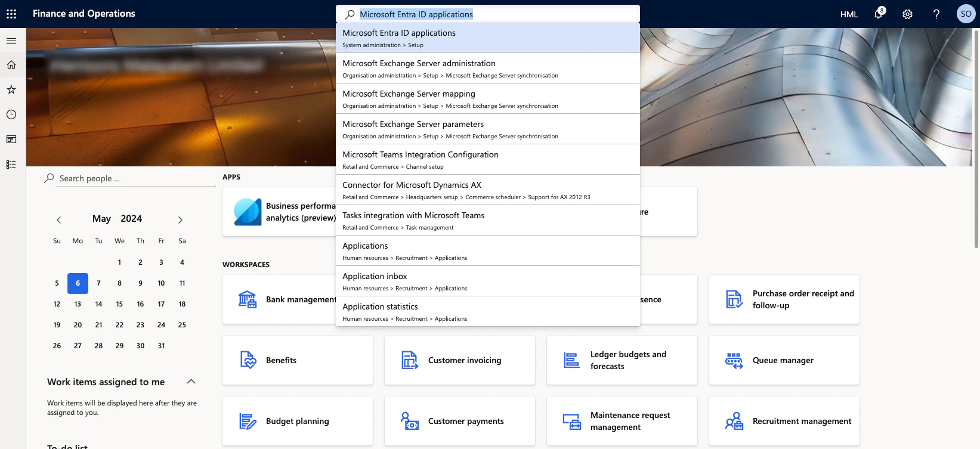Go to next month in calendar
Screen dimensions: 980x449
click(180, 220)
